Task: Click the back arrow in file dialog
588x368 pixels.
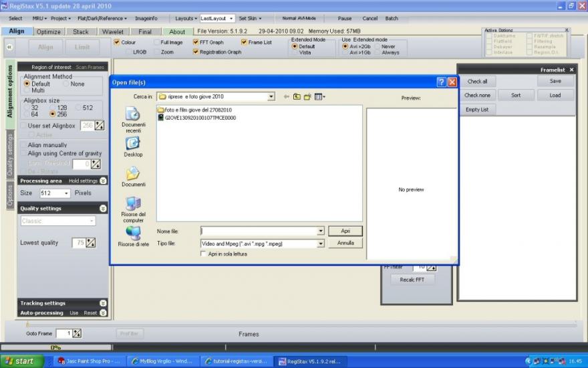Action: (x=286, y=97)
